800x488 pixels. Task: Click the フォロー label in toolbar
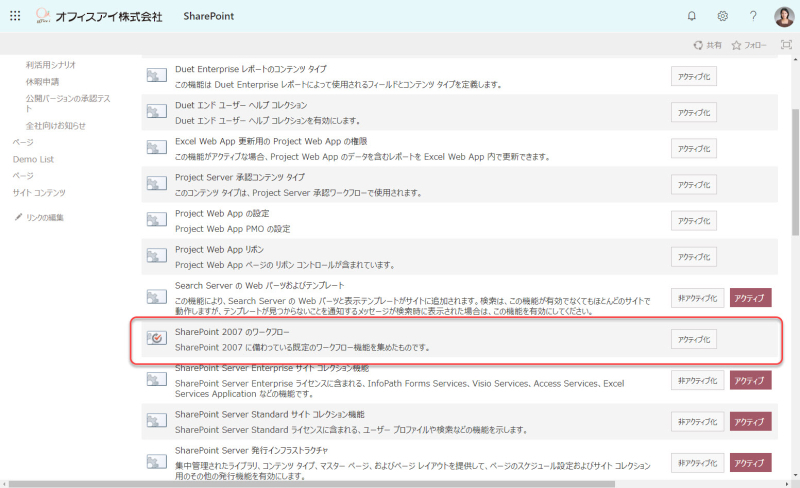pyautogui.click(x=755, y=45)
